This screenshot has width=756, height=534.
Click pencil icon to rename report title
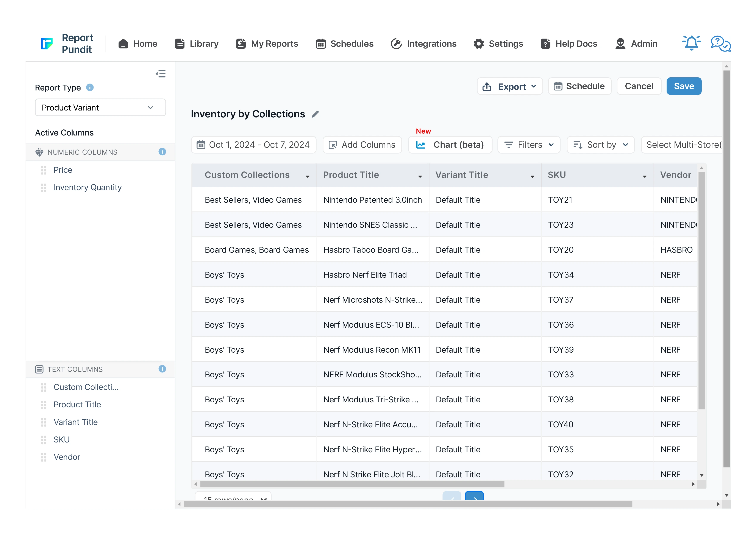pos(315,114)
